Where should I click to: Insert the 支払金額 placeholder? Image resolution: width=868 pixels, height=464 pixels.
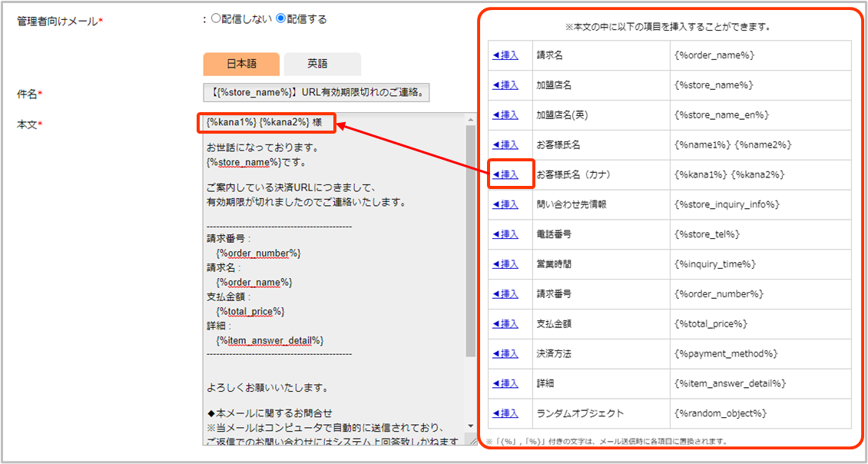[x=505, y=324]
